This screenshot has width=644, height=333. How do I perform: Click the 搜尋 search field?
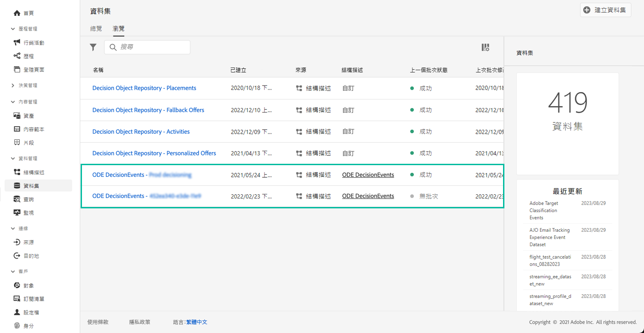[147, 47]
